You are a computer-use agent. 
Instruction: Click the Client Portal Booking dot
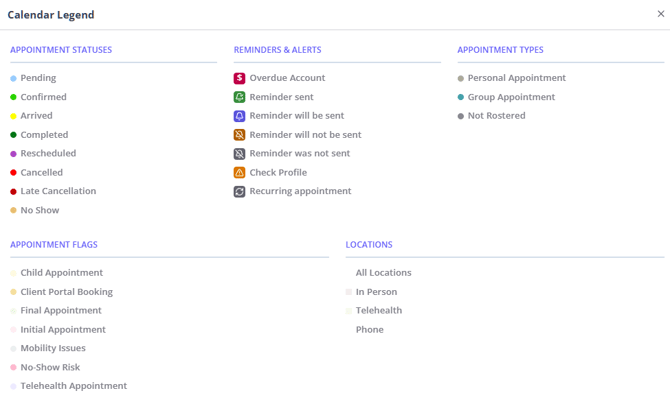click(x=13, y=292)
